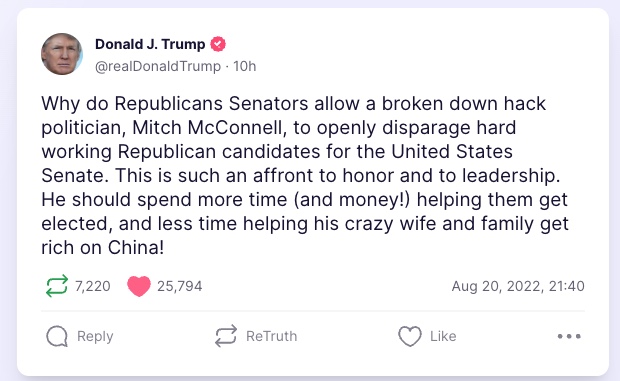Click the Like text label
This screenshot has height=381, width=620.
coord(443,336)
